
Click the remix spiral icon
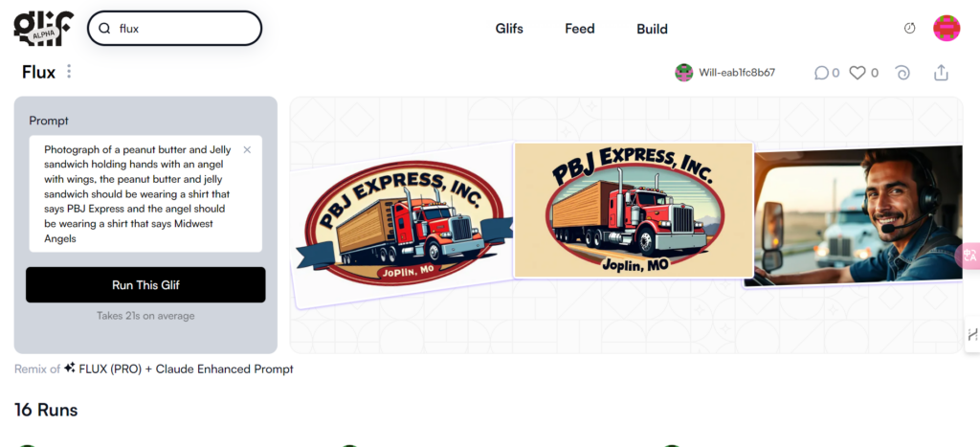click(902, 73)
